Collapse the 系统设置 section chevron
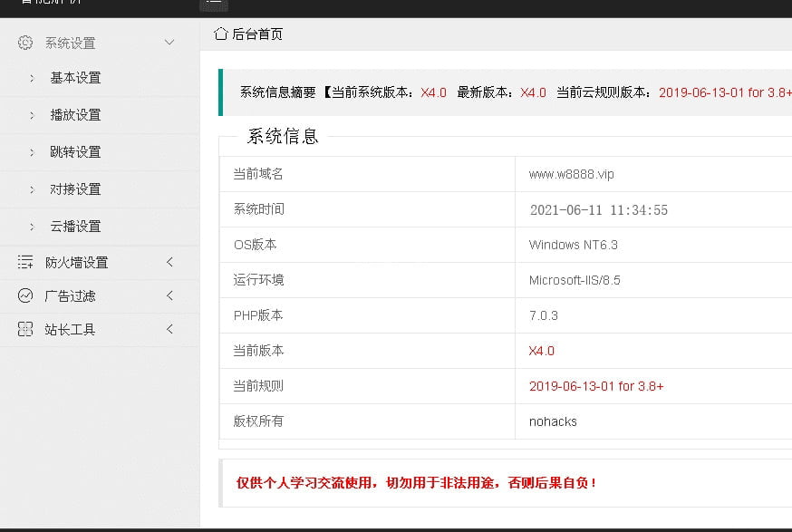792x532 pixels. [x=169, y=43]
